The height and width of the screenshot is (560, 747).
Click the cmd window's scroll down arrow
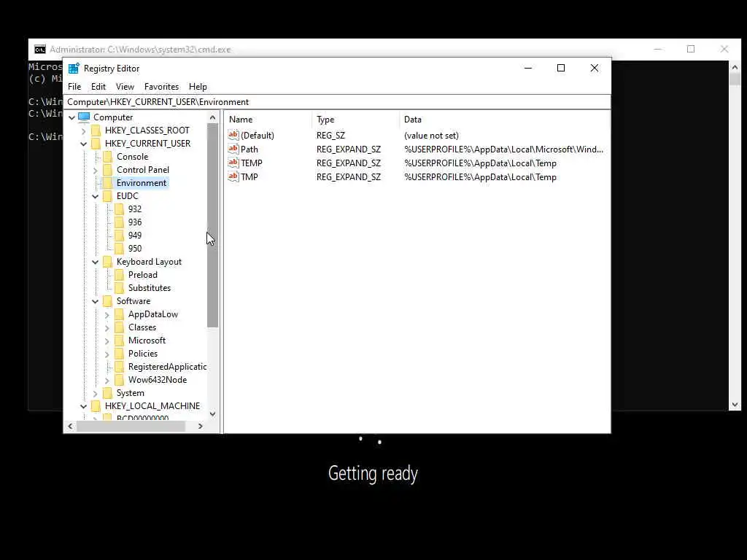[735, 405]
